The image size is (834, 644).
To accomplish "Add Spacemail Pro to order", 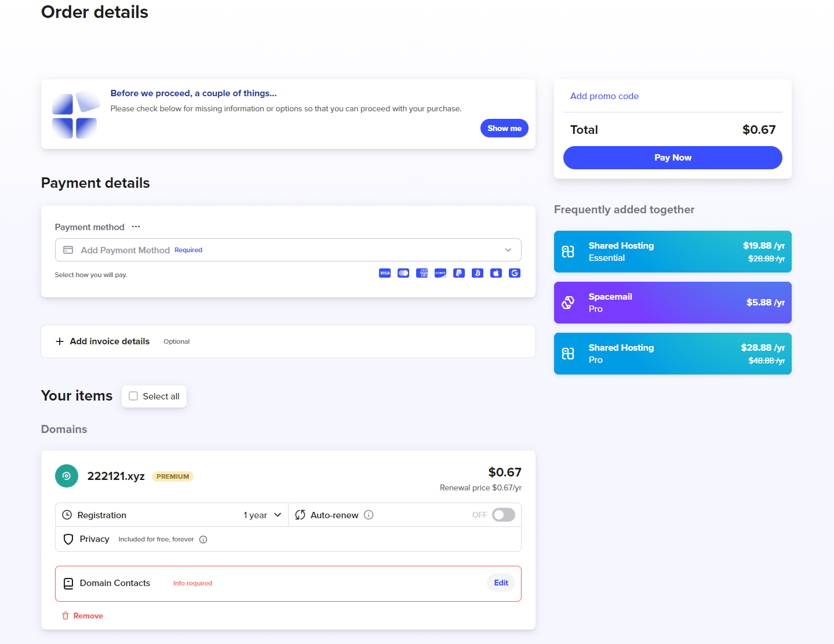I will click(673, 303).
